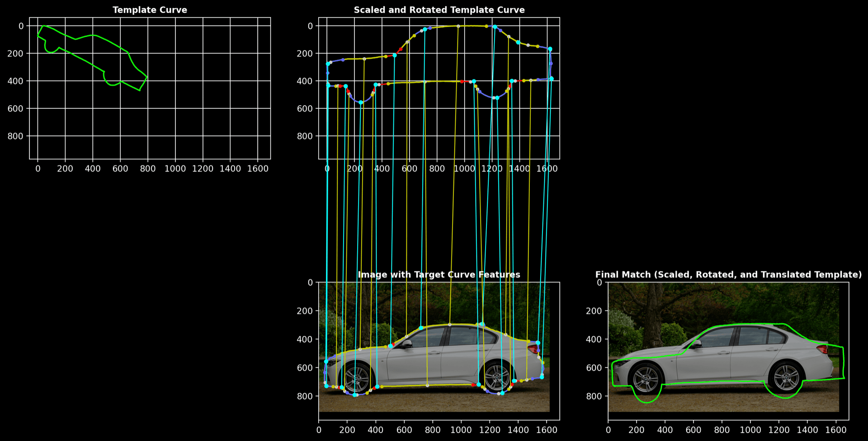This screenshot has width=868, height=441.
Task: Click y-axis label 400 in the Template Curve plot
Action: tap(15, 81)
